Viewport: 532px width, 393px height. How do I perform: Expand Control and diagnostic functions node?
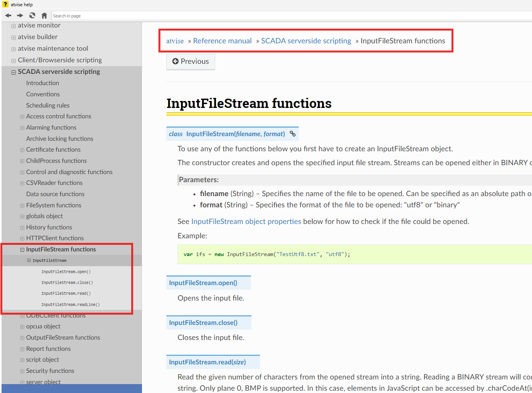[22, 172]
